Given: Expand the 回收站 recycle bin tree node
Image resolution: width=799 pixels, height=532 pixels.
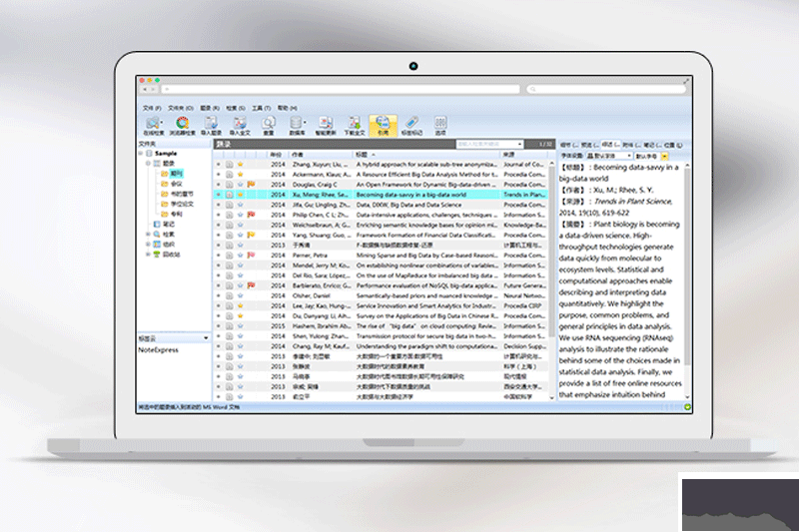Looking at the screenshot, I should [x=148, y=255].
